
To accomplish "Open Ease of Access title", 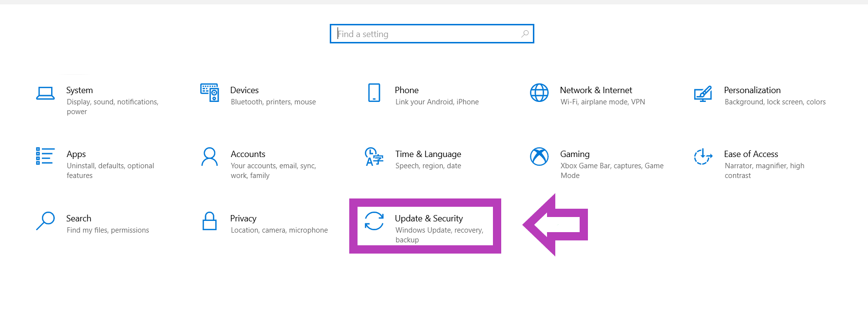I will click(751, 154).
